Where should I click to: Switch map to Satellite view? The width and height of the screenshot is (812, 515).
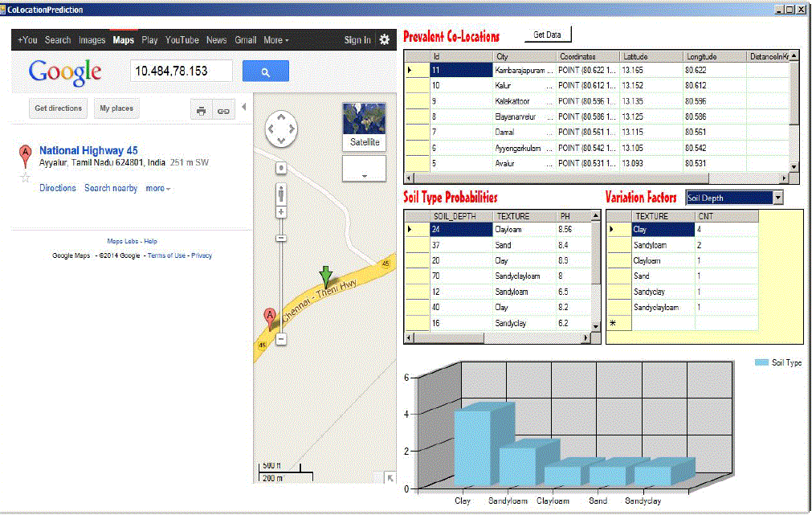click(x=364, y=127)
